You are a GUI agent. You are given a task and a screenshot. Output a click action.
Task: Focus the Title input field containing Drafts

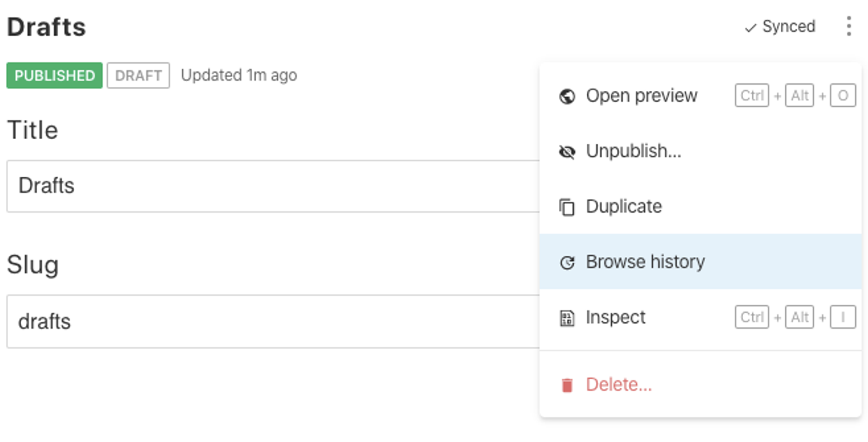coord(271,186)
